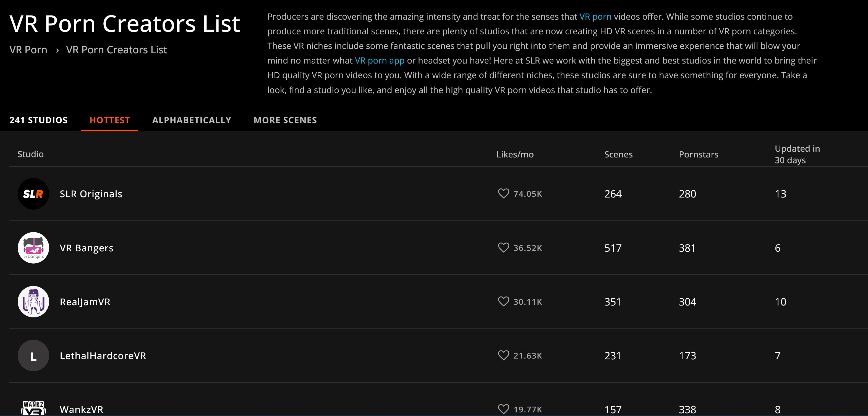Open the RealJamVR studio logo
The width and height of the screenshot is (868, 416).
click(x=33, y=301)
